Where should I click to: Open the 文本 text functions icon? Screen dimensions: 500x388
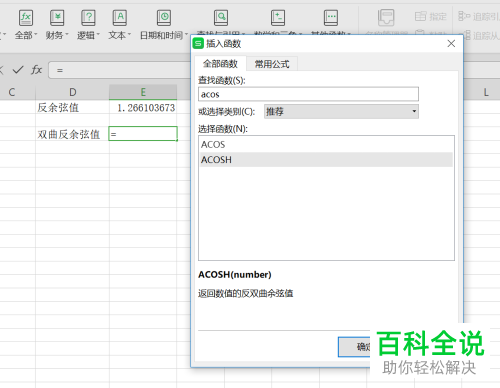[x=120, y=18]
